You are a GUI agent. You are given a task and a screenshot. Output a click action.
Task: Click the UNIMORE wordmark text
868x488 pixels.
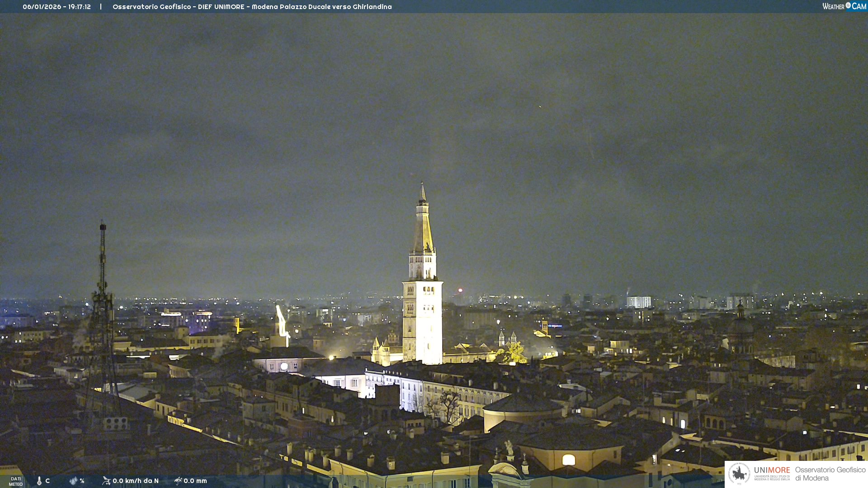pyautogui.click(x=772, y=470)
